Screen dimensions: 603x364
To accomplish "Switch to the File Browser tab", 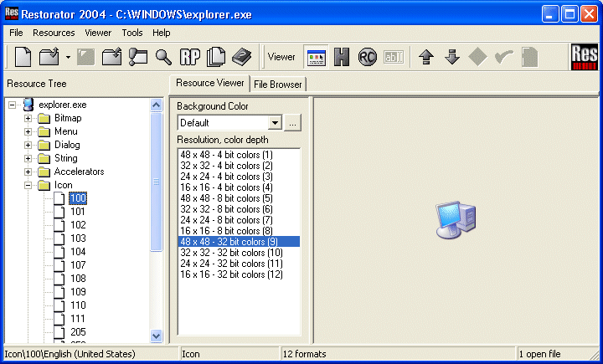I will point(278,85).
